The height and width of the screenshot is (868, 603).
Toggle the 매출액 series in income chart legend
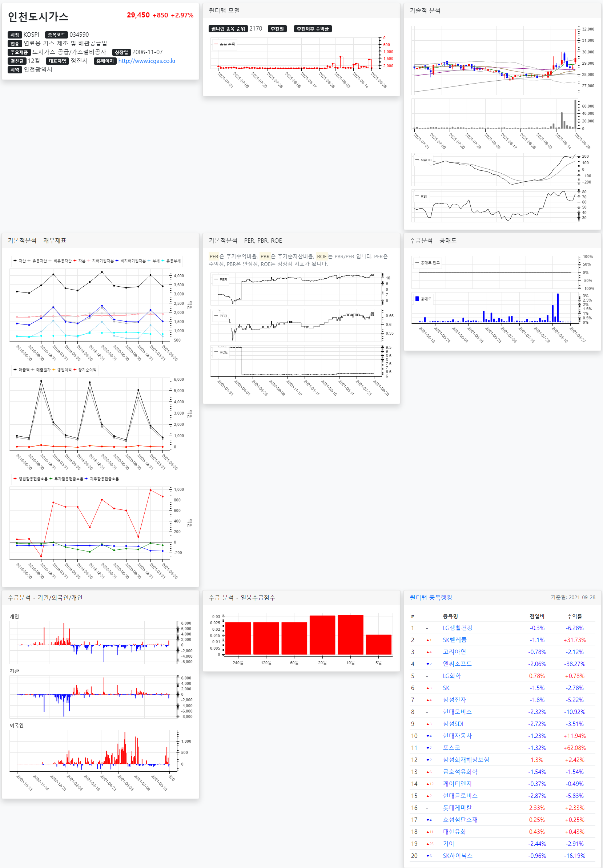[21, 370]
